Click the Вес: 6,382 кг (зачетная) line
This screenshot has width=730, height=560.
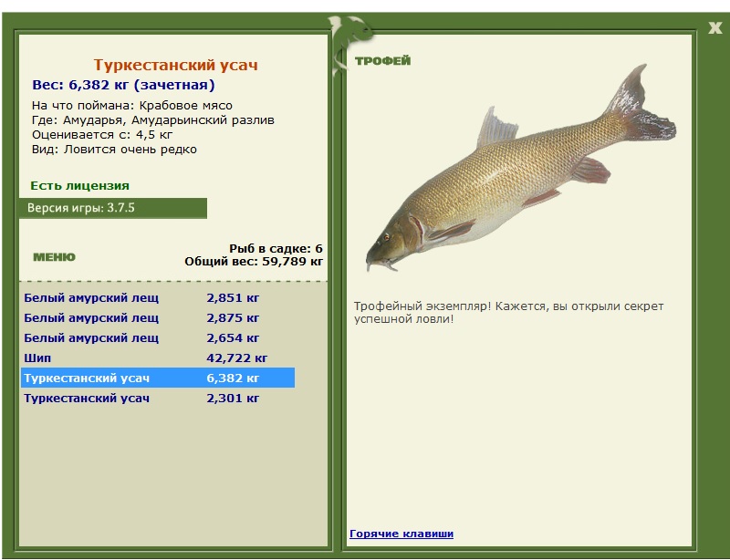pyautogui.click(x=123, y=85)
